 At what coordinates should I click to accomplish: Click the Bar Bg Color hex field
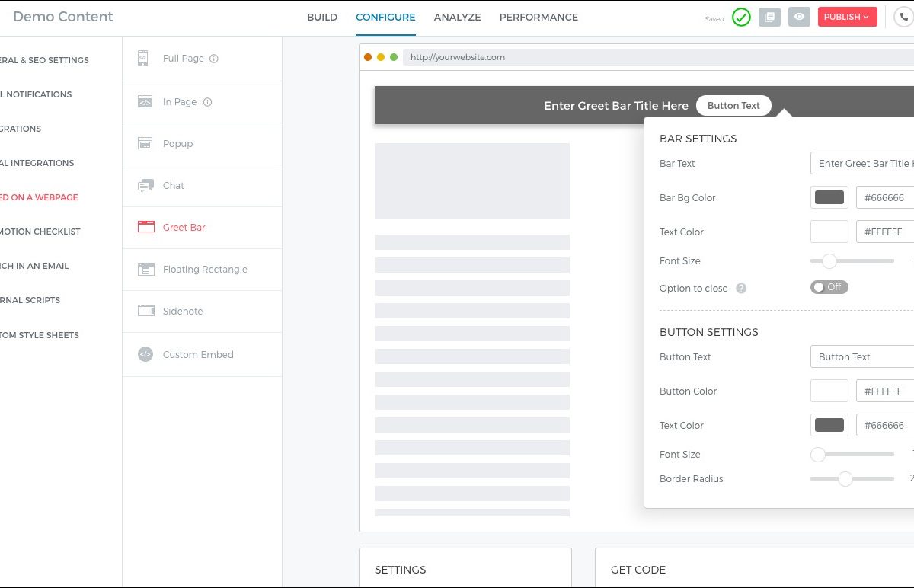885,198
